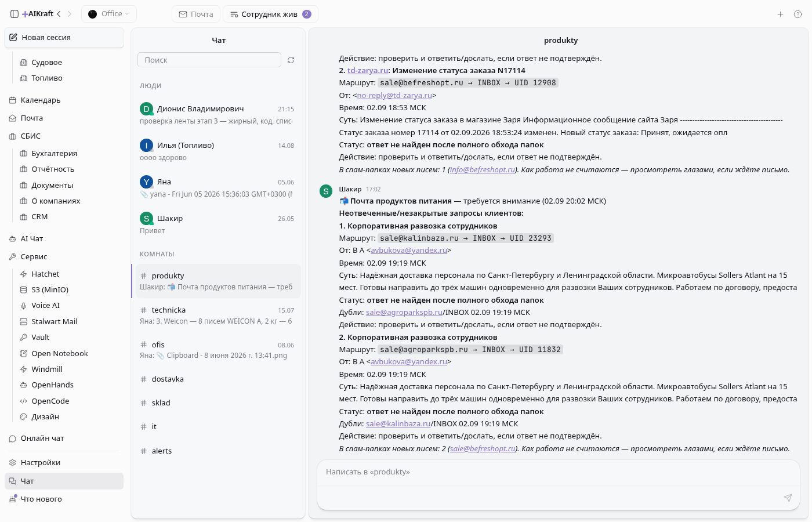Switch to the Почта tab

(196, 14)
